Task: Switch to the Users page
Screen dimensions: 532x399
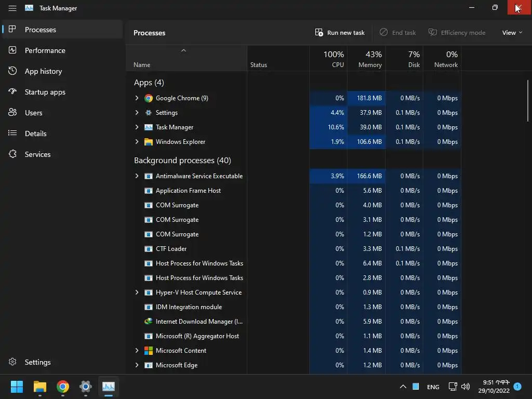Action: point(62,112)
